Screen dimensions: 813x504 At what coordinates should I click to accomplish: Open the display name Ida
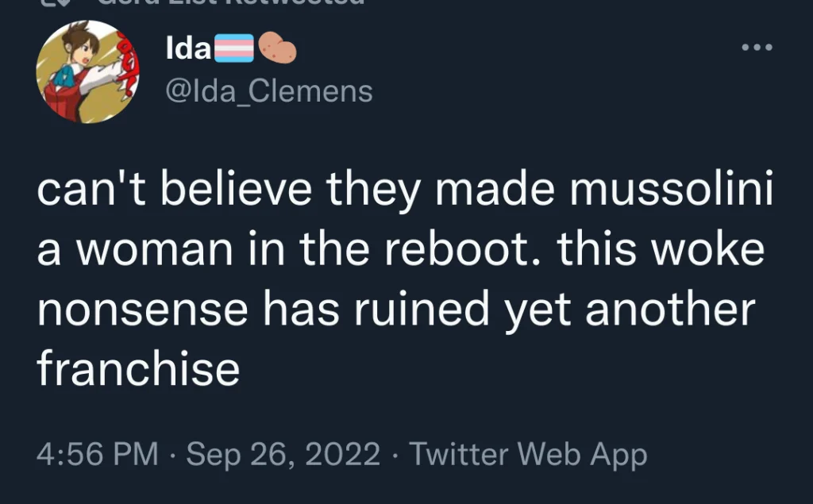click(x=188, y=48)
